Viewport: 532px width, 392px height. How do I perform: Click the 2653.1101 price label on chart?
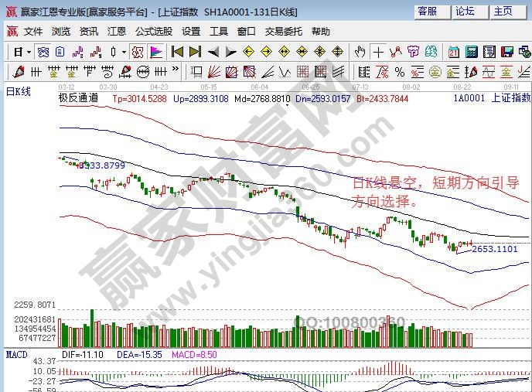pyautogui.click(x=495, y=249)
